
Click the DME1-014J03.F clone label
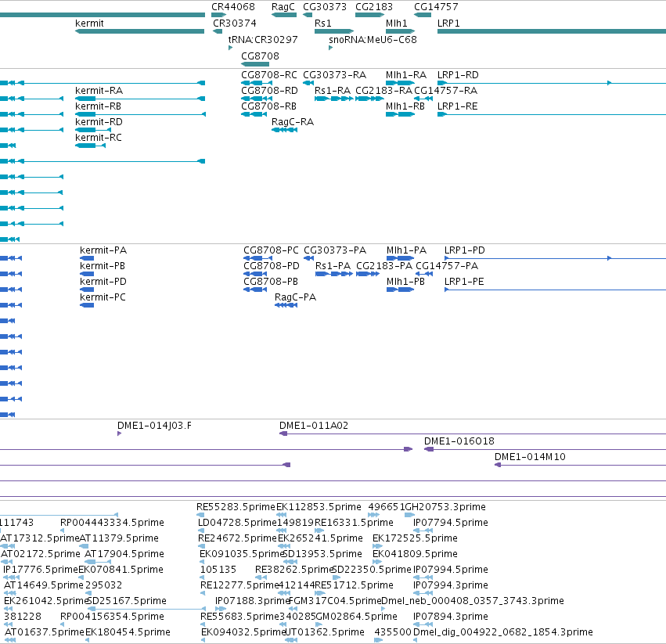click(154, 426)
